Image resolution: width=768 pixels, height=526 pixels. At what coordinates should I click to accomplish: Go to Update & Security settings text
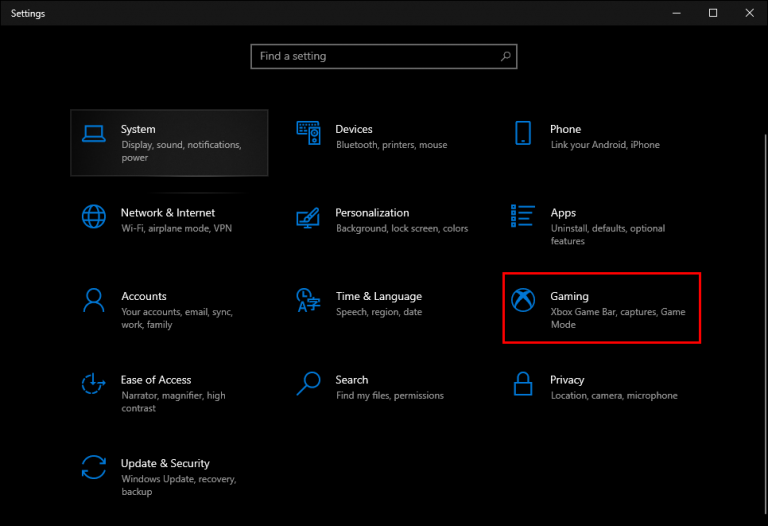click(x=165, y=463)
